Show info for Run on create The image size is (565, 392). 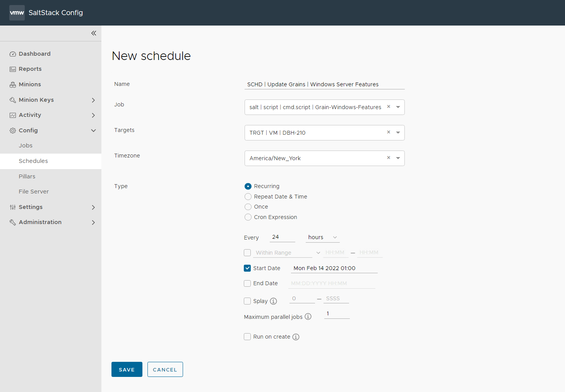click(296, 337)
